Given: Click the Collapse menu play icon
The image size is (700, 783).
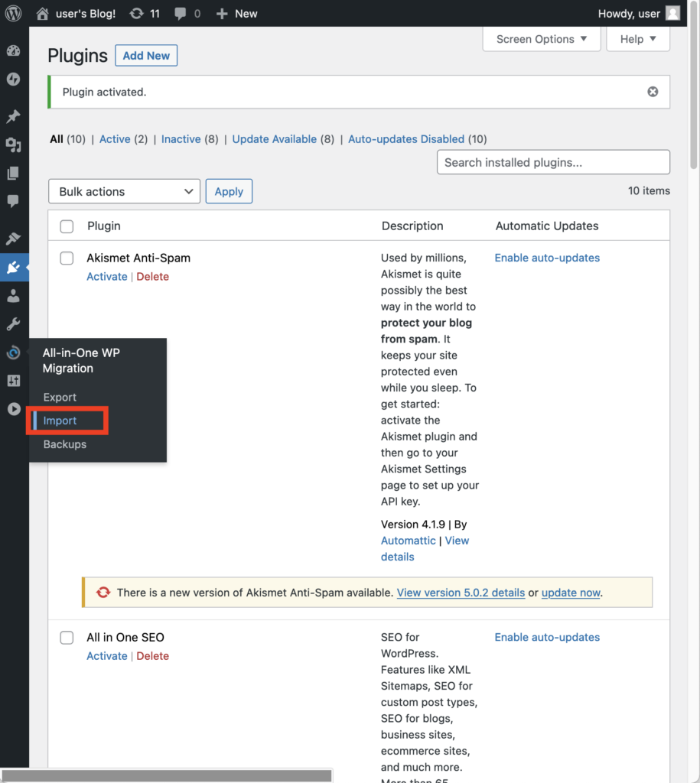Looking at the screenshot, I should 14,409.
